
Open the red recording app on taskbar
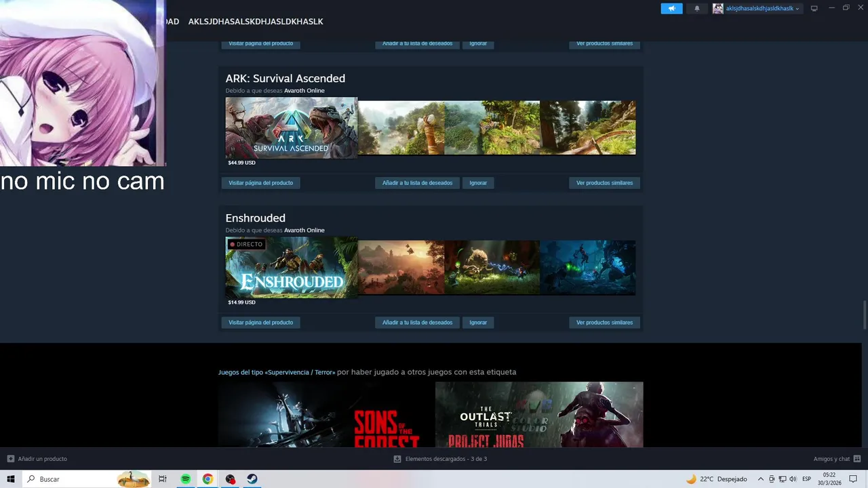pos(231,479)
